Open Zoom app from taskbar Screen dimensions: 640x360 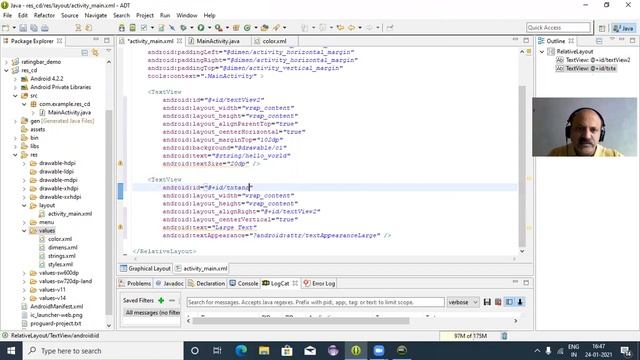tap(379, 351)
